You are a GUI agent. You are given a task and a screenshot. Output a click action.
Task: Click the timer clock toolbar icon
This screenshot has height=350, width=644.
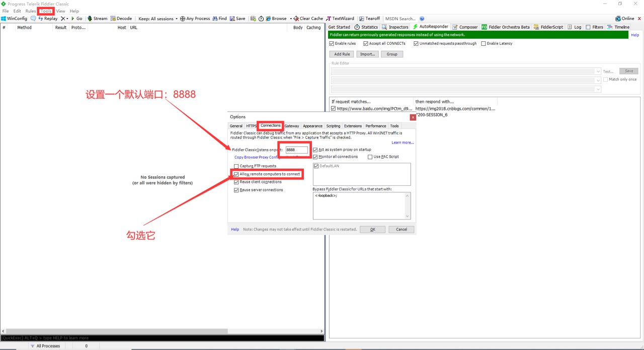(261, 19)
